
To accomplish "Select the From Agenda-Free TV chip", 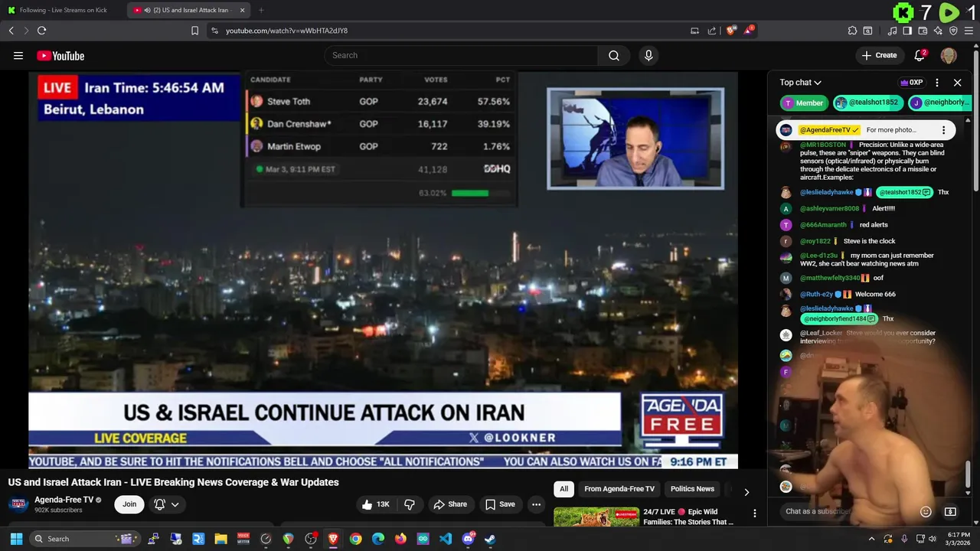I will 619,489.
